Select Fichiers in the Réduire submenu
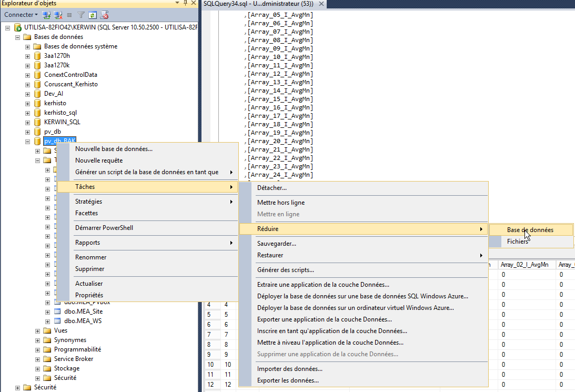Viewport: 575px width, 392px height. 517,242
